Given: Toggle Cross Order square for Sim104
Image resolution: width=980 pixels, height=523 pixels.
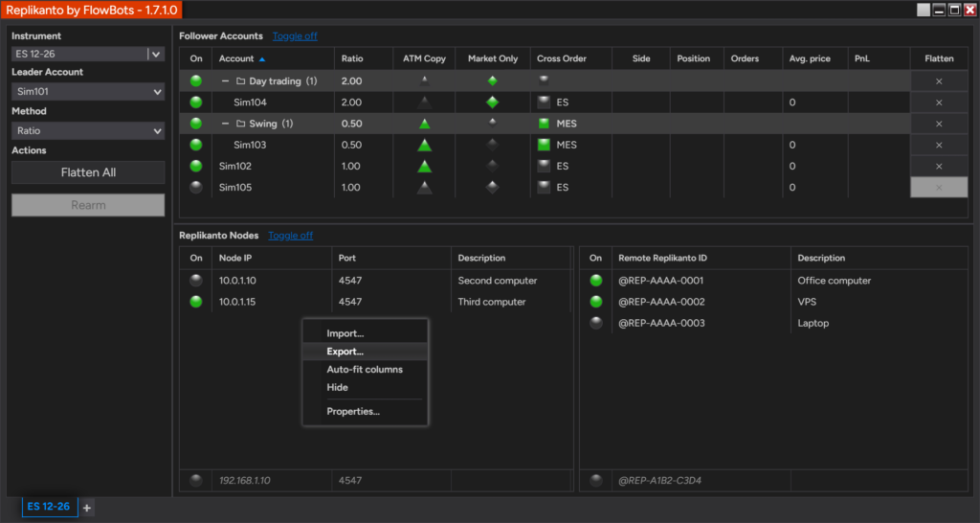Looking at the screenshot, I should point(544,102).
